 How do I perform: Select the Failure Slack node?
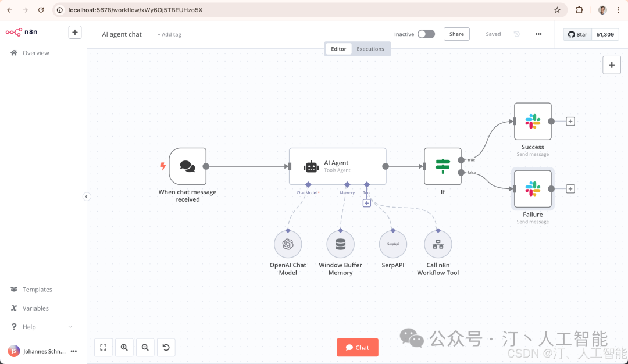[x=533, y=188]
